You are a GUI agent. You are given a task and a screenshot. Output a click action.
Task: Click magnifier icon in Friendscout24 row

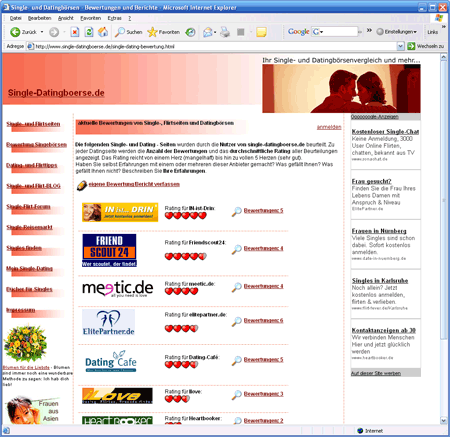coord(236,249)
